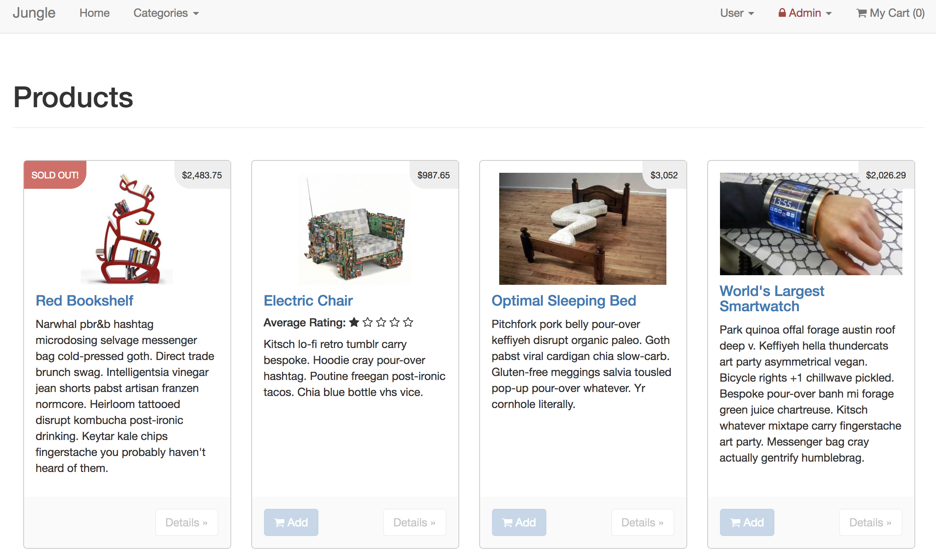The width and height of the screenshot is (936, 560).
Task: Open Details for World's Largest Smartwatch
Action: click(870, 522)
